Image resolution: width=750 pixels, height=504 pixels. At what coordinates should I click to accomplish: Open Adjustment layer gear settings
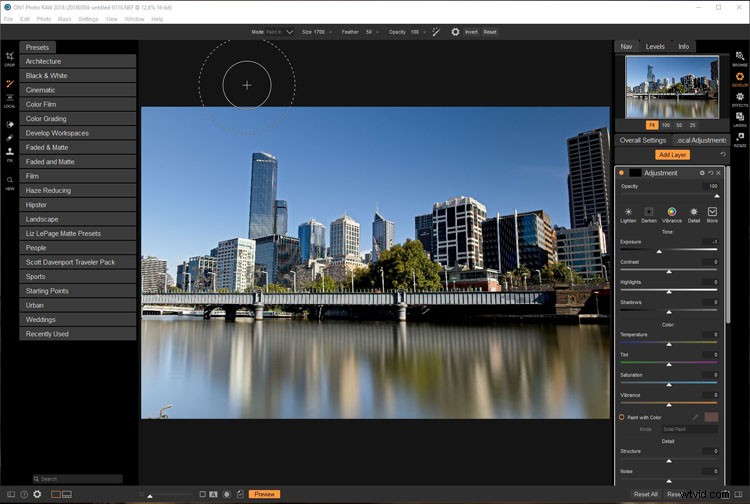(x=702, y=173)
